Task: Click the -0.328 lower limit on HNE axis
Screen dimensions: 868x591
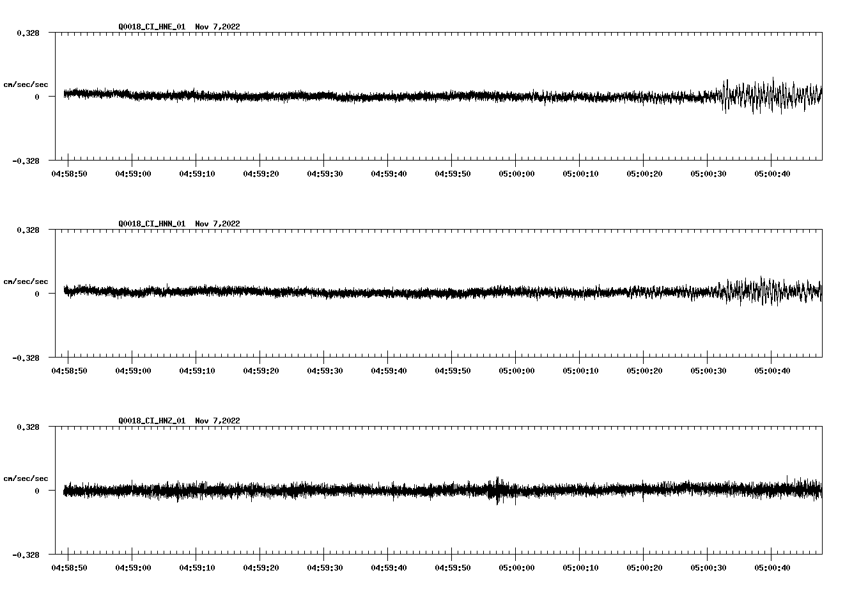Action: pos(26,161)
